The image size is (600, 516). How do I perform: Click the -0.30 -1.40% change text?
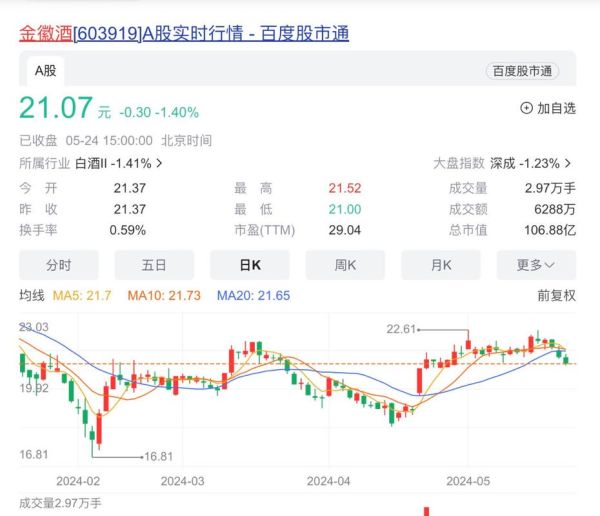[x=159, y=113]
